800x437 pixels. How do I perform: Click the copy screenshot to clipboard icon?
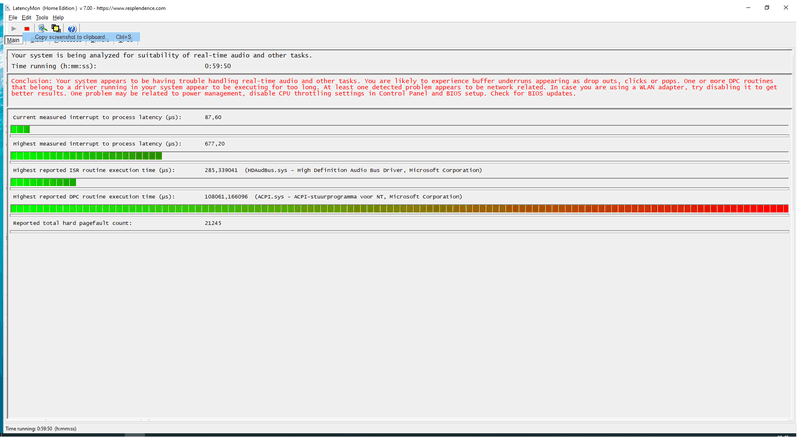pyautogui.click(x=42, y=29)
